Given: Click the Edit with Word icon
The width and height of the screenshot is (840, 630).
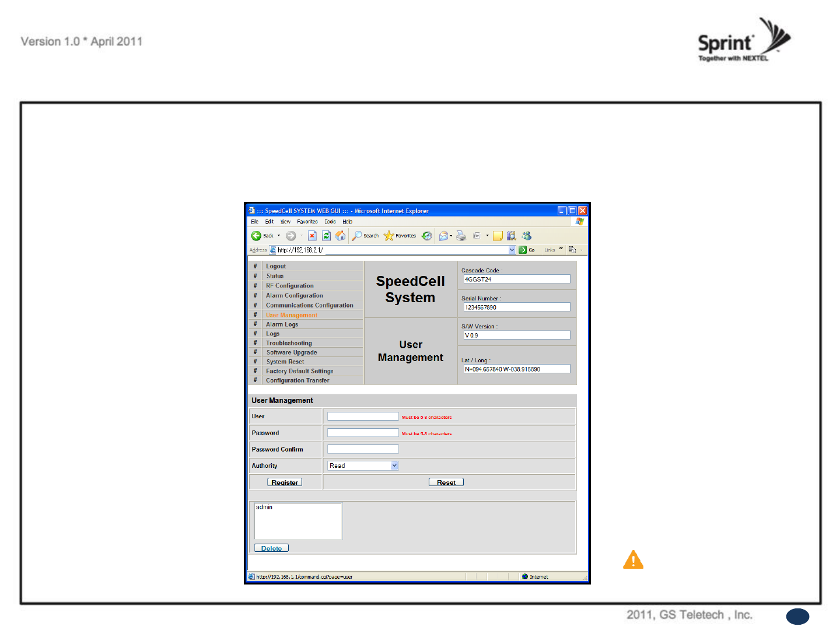Looking at the screenshot, I should [x=477, y=236].
